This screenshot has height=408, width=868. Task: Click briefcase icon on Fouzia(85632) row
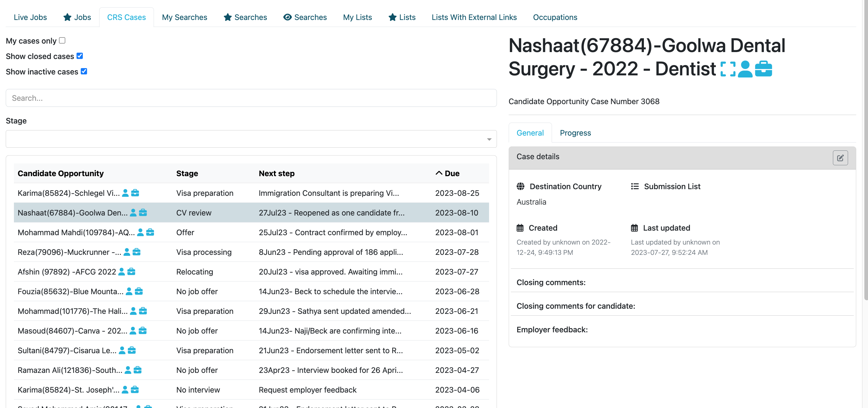pos(139,291)
